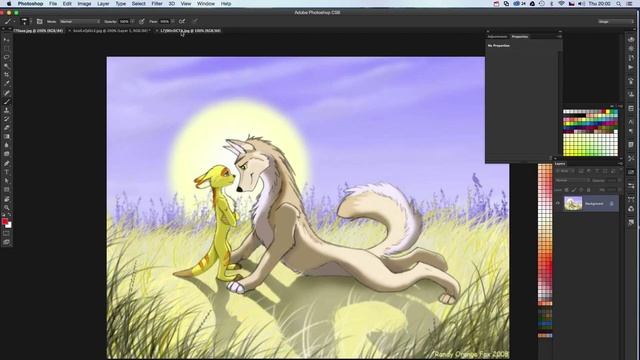The width and height of the screenshot is (640, 360).
Task: Open the Flow slider arrow
Action: point(173,21)
